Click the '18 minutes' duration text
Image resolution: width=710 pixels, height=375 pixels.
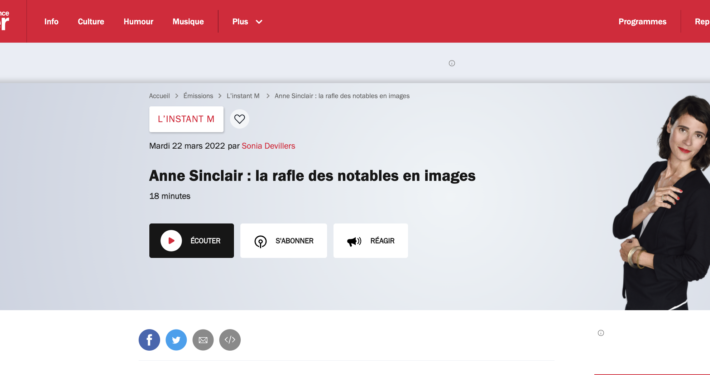(170, 196)
